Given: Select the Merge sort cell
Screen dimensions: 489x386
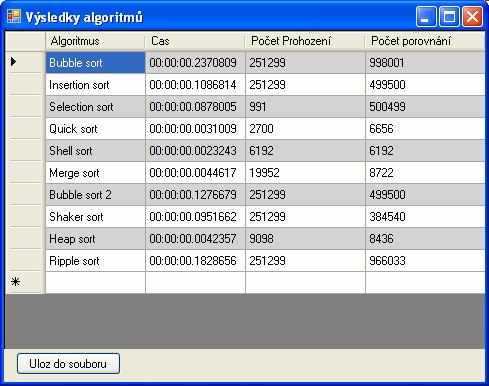Looking at the screenshot, I should [95, 173].
